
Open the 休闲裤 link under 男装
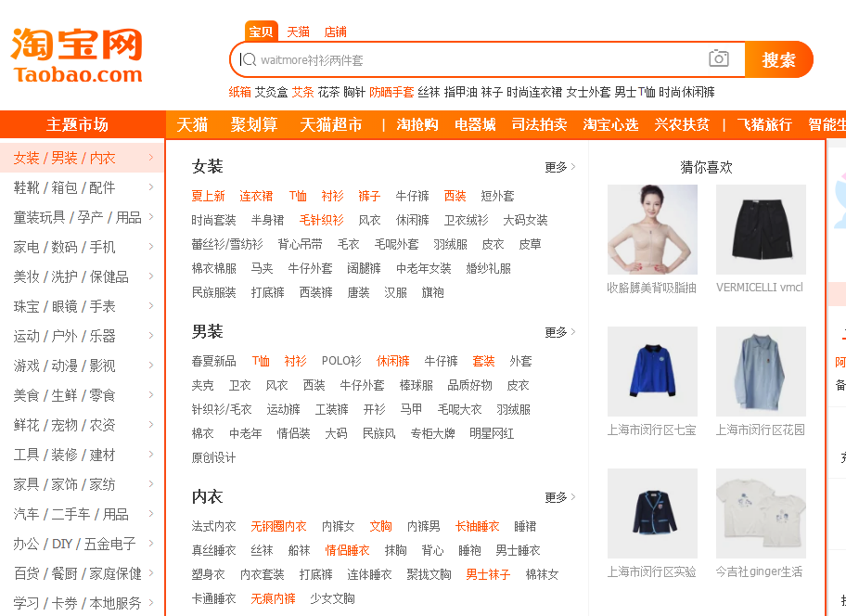pyautogui.click(x=392, y=361)
